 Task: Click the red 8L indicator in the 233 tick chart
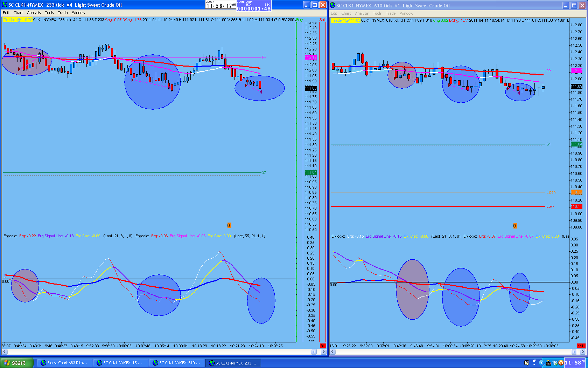[323, 346]
